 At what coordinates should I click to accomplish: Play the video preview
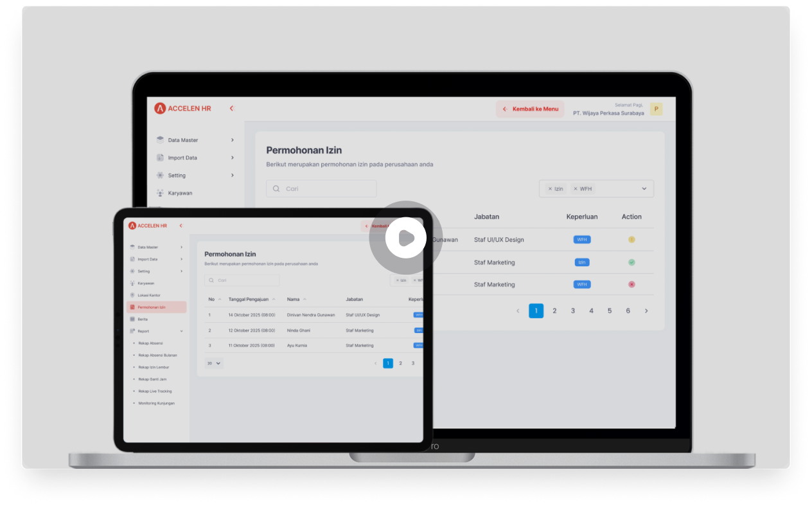tap(405, 239)
